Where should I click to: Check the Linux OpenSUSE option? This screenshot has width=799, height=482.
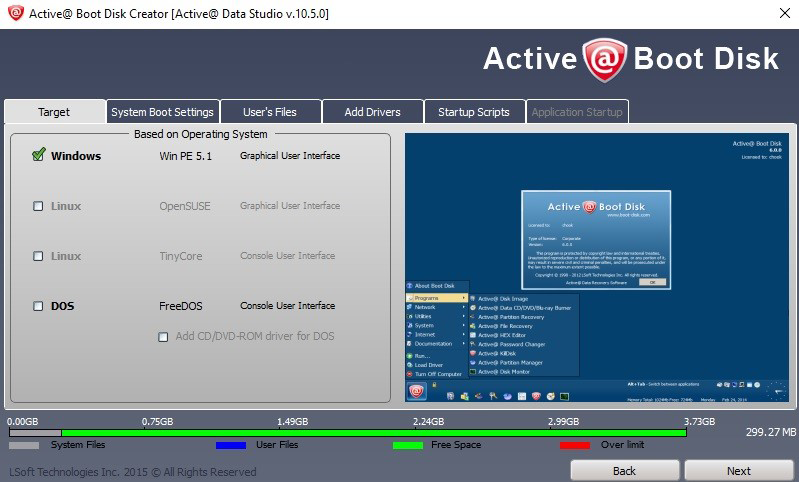38,206
